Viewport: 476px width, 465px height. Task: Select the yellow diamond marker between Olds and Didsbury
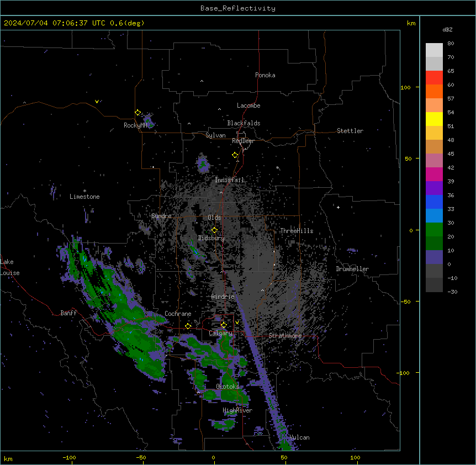[x=214, y=230]
